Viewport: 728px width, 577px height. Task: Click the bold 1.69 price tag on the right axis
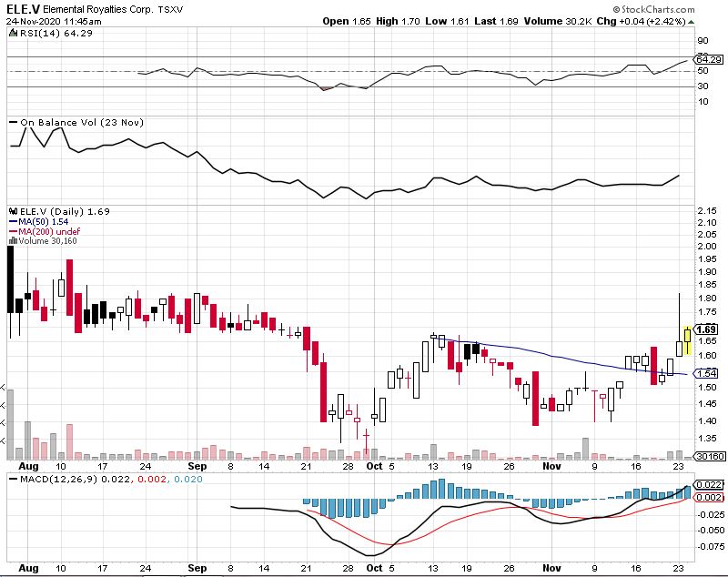tap(707, 329)
